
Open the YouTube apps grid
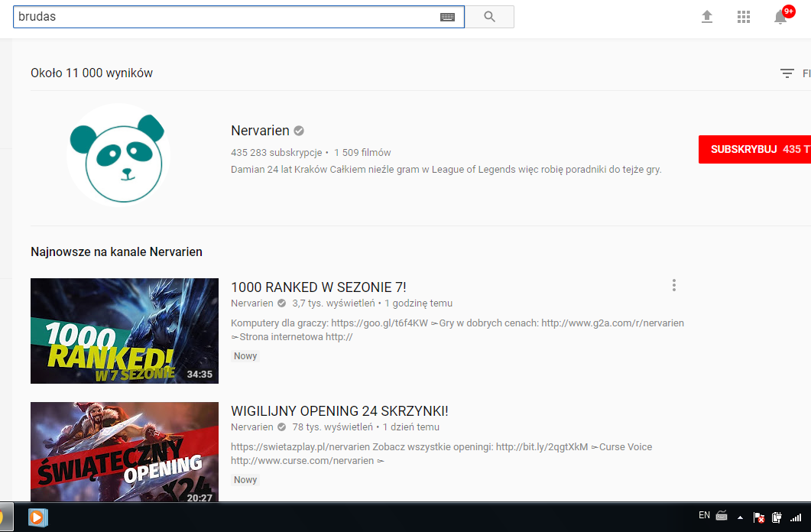tap(744, 17)
